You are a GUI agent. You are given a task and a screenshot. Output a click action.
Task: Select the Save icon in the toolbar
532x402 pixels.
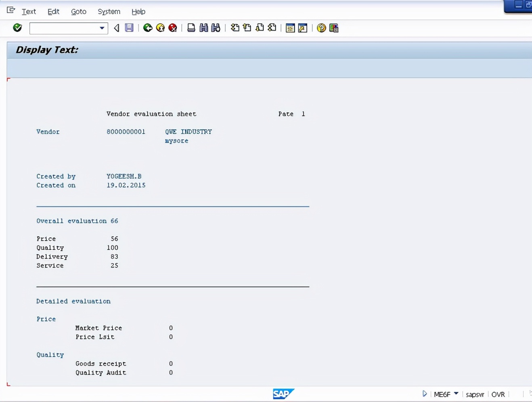pos(129,28)
